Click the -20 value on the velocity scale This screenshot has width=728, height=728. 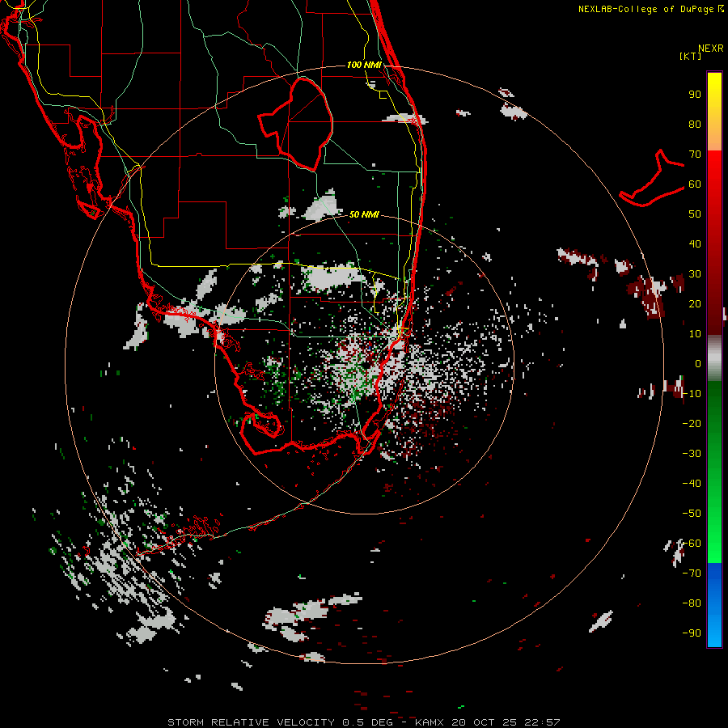coord(692,424)
